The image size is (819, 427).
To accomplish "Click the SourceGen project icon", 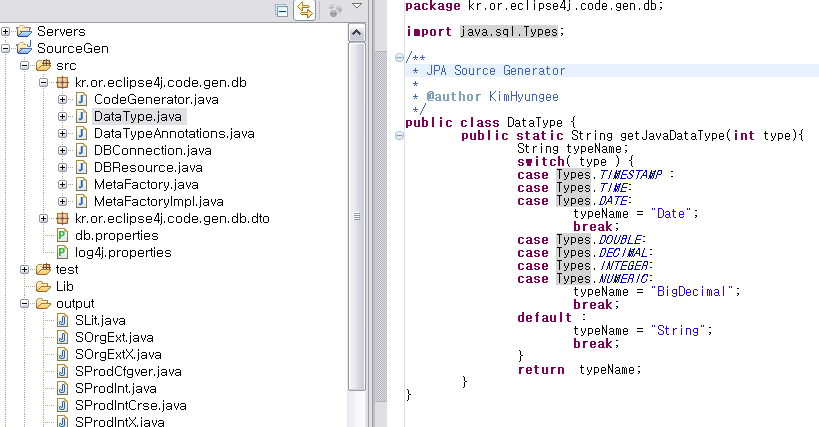I will tap(24, 48).
